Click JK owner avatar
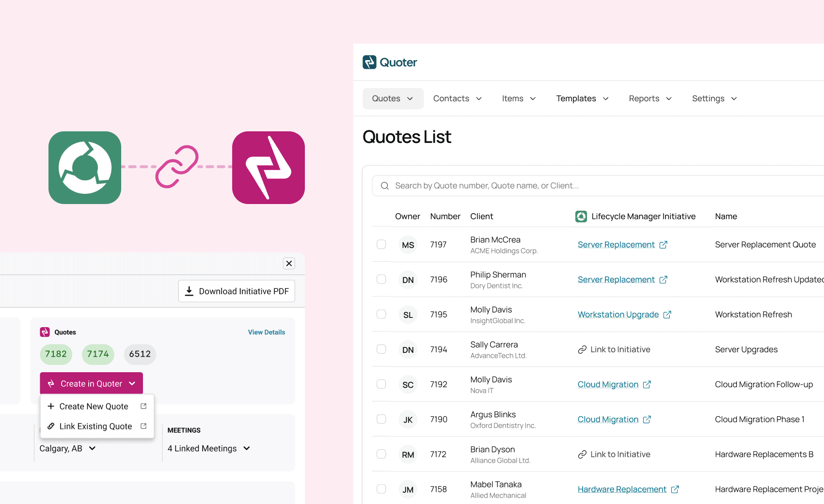This screenshot has height=504, width=824. [x=408, y=419]
